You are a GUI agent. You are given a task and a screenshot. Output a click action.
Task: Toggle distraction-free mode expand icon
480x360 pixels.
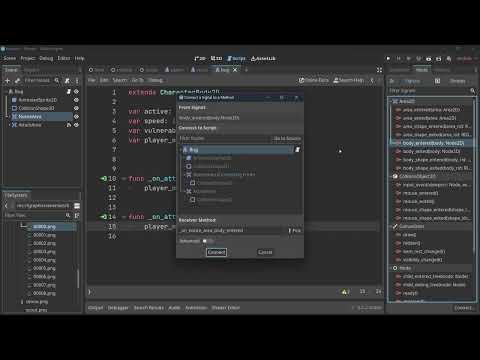pos(379,70)
